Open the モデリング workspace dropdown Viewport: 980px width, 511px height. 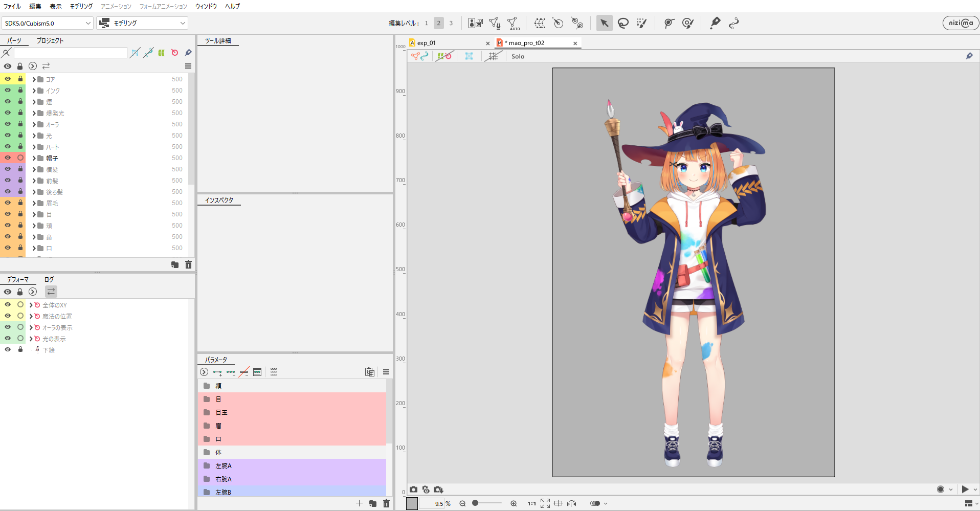pos(142,23)
